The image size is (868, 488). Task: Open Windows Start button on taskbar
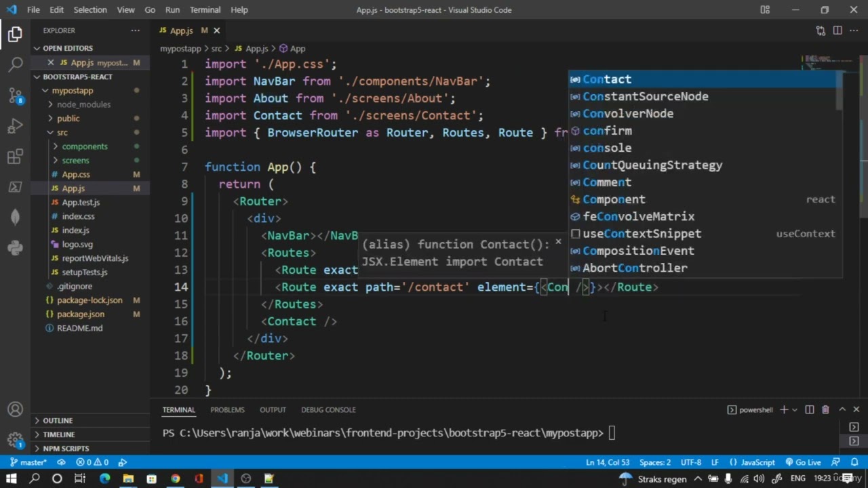coord(12,479)
